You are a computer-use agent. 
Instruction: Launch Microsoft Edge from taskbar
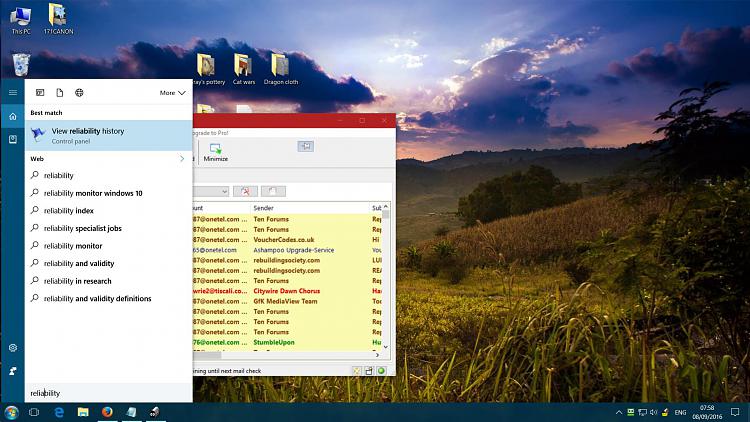pyautogui.click(x=59, y=412)
